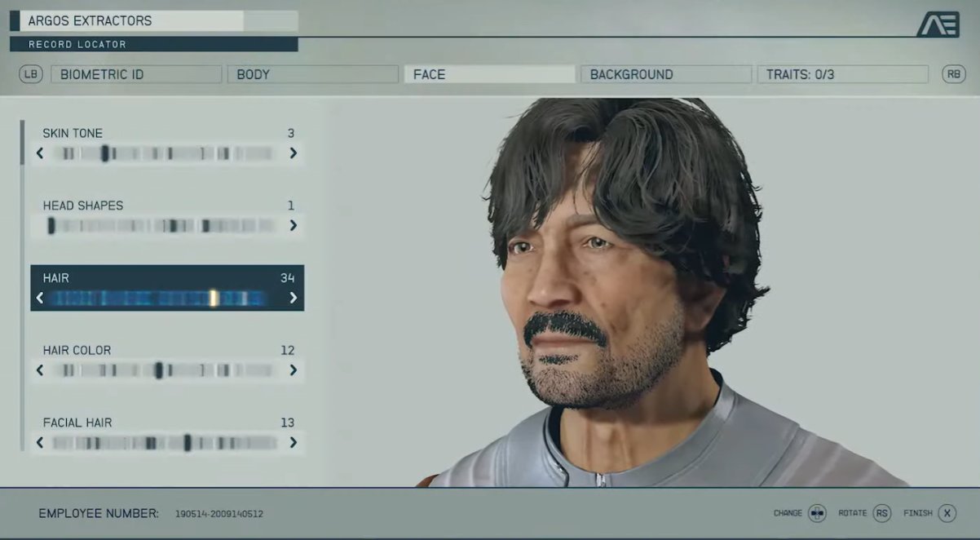Click the Skin Tone label
The image size is (980, 540).
pyautogui.click(x=73, y=133)
